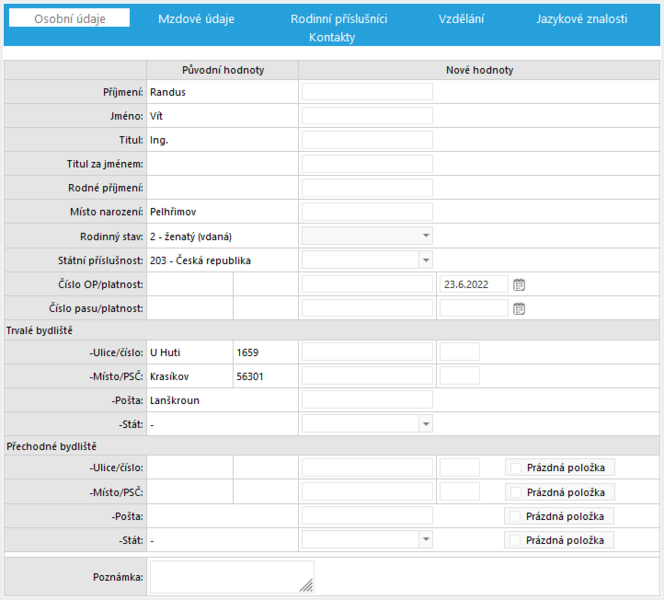Click original marital status 2 - ženatý (vdaná)
This screenshot has height=600, width=664.
pos(191,237)
